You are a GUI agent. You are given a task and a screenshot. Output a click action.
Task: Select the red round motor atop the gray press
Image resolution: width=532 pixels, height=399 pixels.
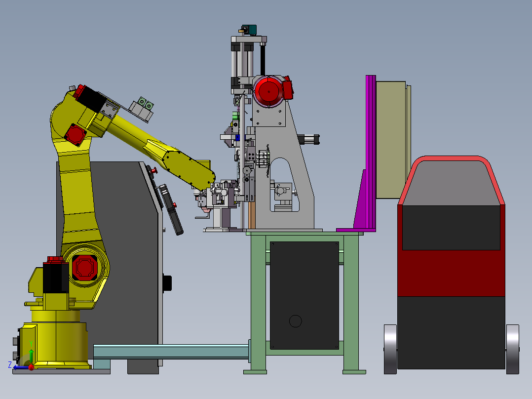(269, 91)
